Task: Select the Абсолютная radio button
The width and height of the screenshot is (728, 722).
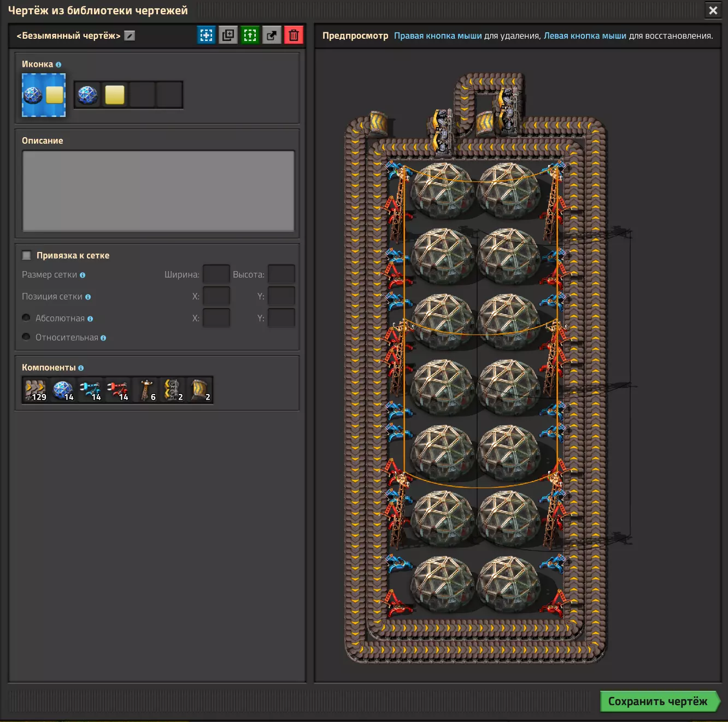Action: pyautogui.click(x=26, y=318)
